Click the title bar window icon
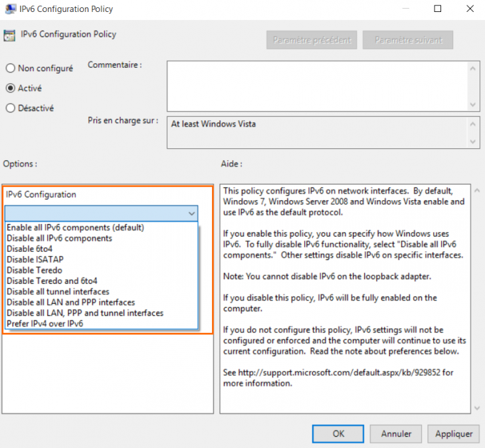Screen dimensions: 485x448 [11, 9]
